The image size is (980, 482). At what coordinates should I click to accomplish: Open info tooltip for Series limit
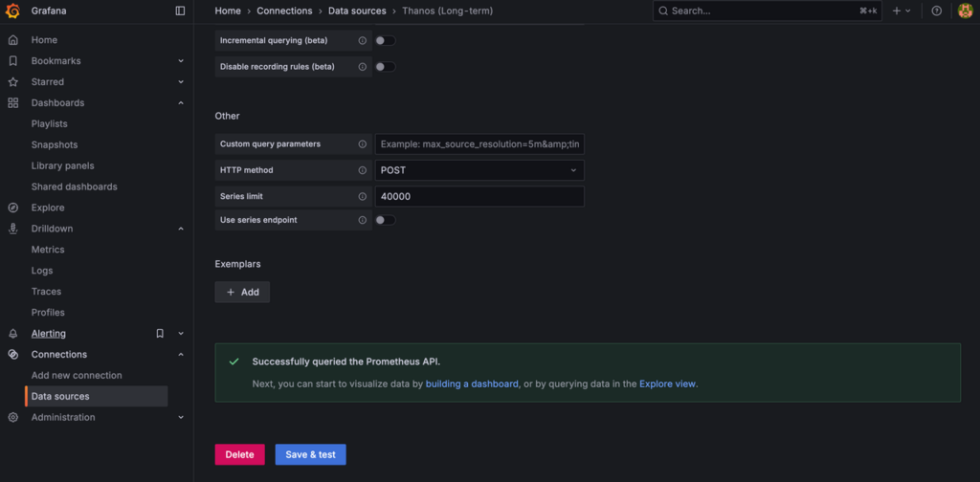point(362,197)
